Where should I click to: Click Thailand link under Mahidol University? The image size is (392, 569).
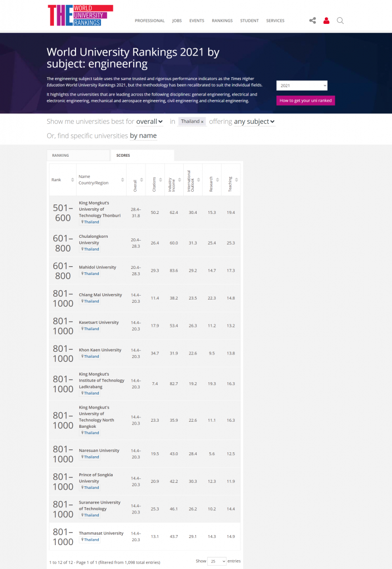coord(90,274)
